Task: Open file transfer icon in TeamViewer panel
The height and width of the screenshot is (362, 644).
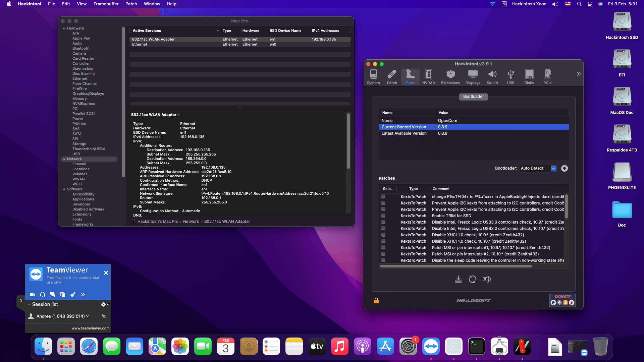Action: coord(63,295)
